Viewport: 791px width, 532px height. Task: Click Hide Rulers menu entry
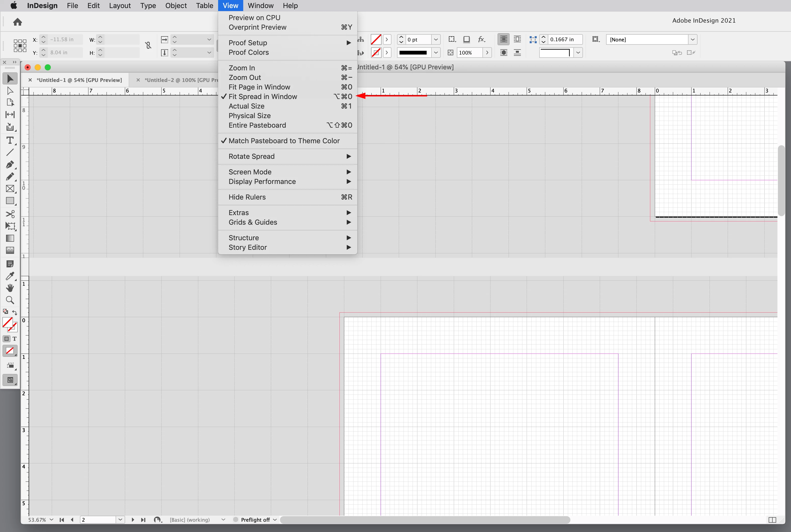coord(247,197)
